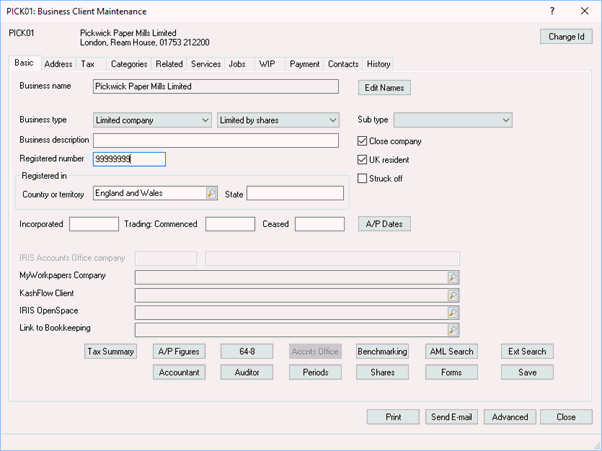
Task: Search MyWorkpapers Company with magnifier icon
Action: 453,277
